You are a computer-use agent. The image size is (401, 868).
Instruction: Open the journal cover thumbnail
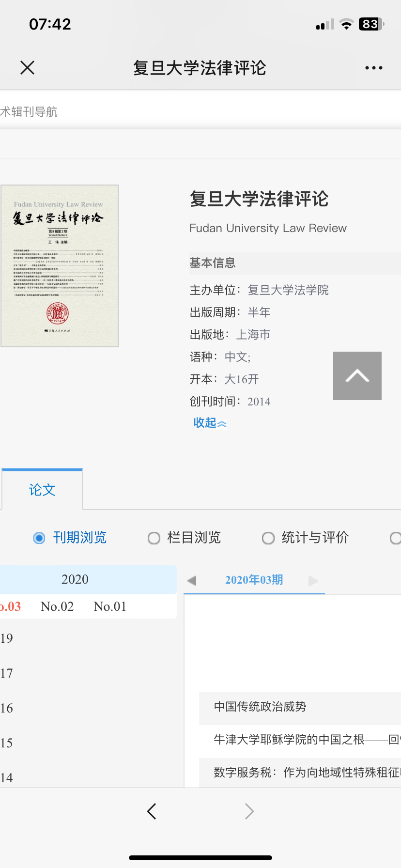point(60,266)
